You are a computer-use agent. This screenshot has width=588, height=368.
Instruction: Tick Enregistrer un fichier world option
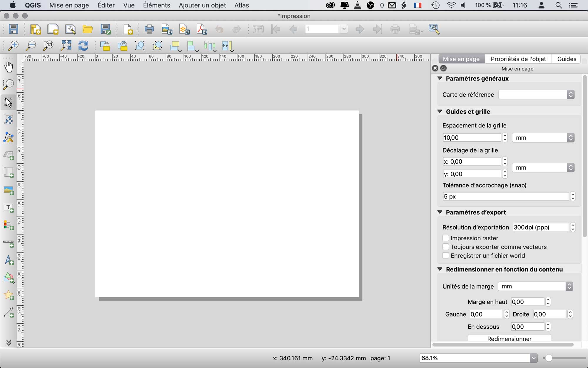point(446,256)
